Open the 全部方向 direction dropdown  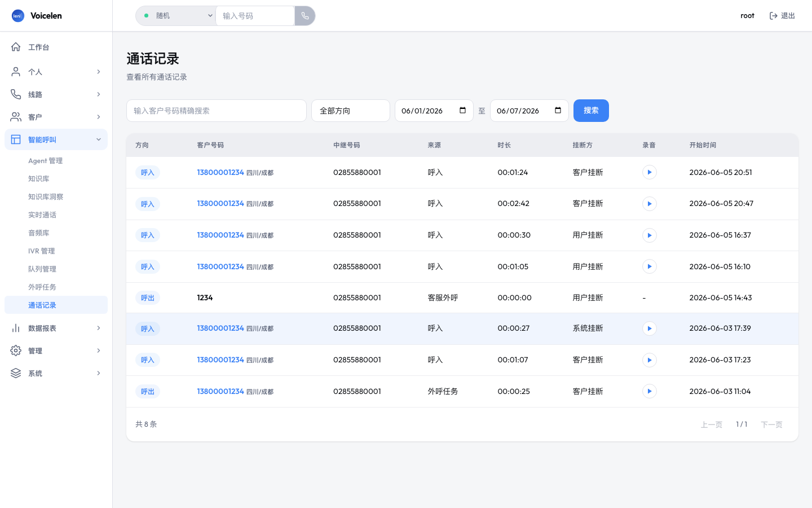(351, 111)
